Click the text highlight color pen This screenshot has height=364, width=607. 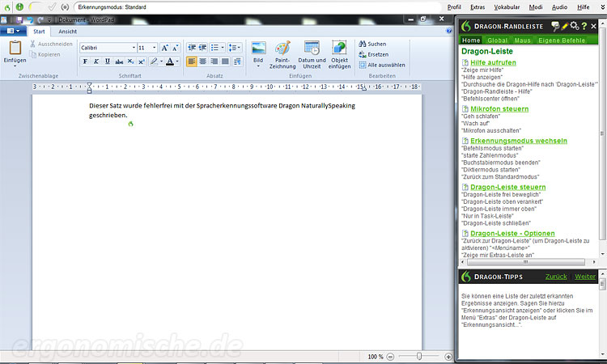click(x=154, y=61)
